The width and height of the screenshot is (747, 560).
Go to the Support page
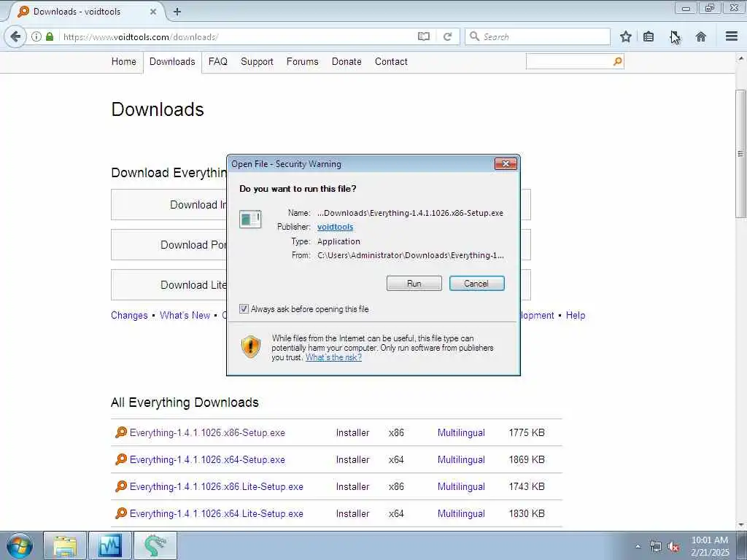coord(257,61)
